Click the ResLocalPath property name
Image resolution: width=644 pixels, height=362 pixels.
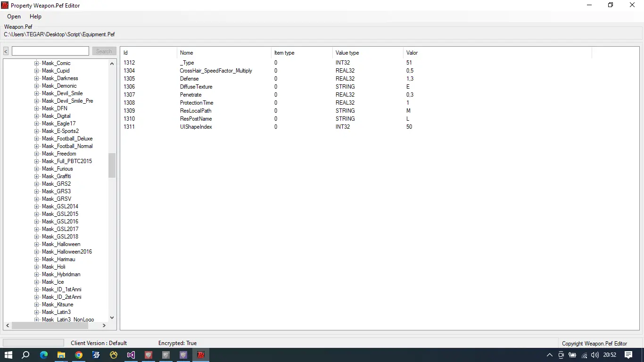click(x=196, y=111)
